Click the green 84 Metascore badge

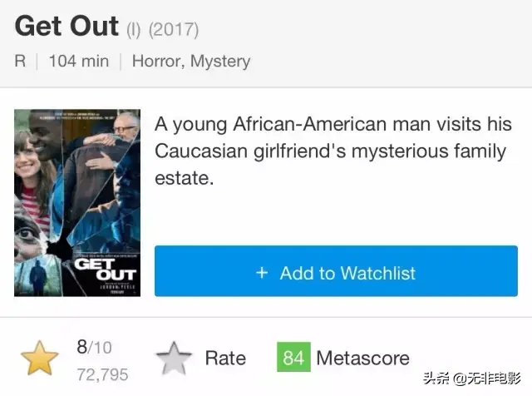[293, 359]
